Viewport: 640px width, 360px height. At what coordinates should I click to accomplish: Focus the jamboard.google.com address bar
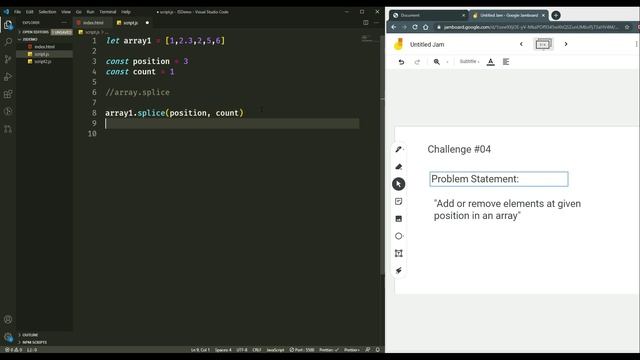(x=531, y=27)
